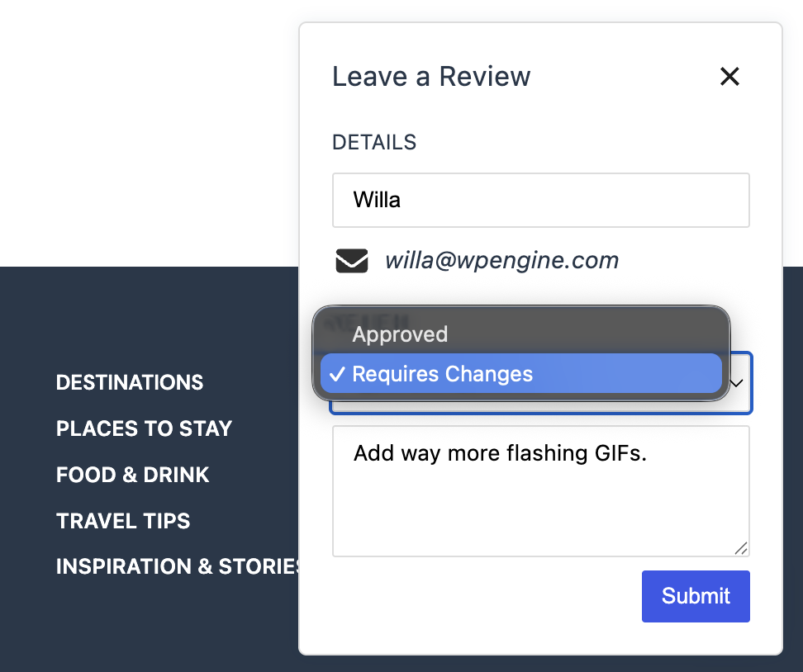Open the Food & Drink link
Image resolution: width=803 pixels, height=672 pixels.
point(133,475)
